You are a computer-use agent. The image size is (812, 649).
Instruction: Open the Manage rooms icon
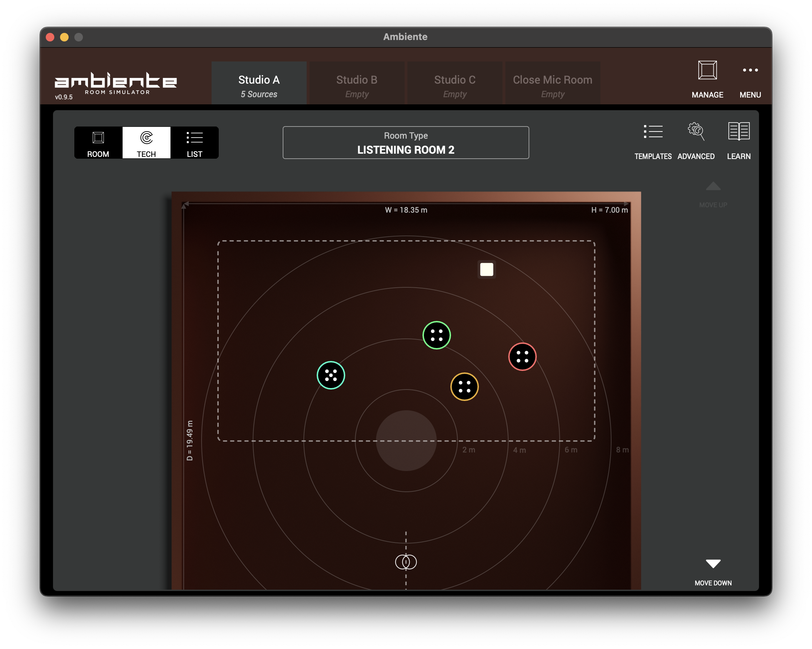click(707, 71)
